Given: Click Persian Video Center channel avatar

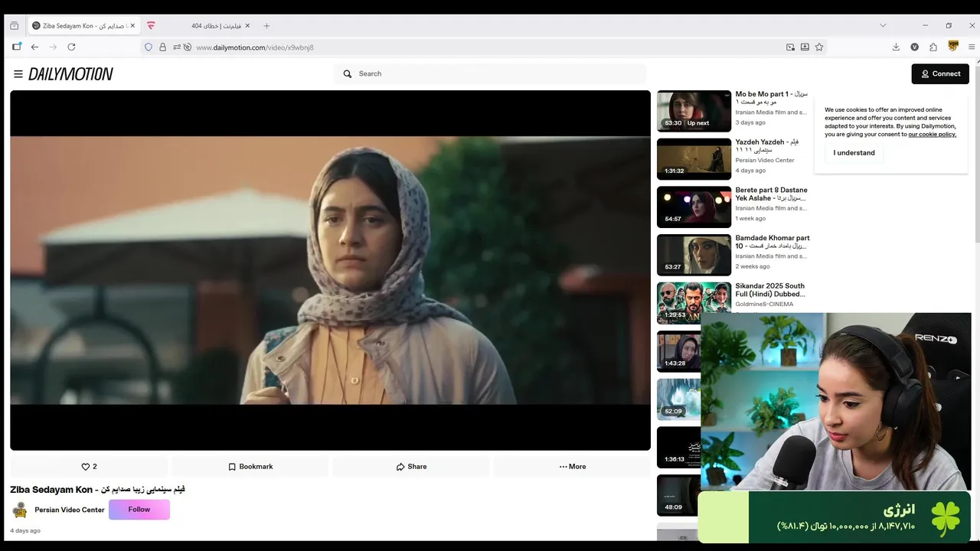Looking at the screenshot, I should [x=20, y=510].
